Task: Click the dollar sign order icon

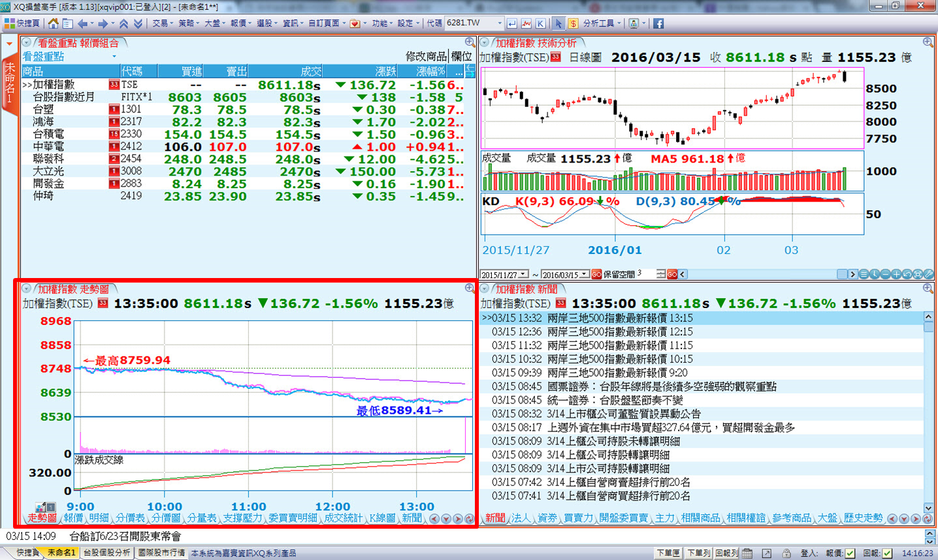Action: [573, 23]
